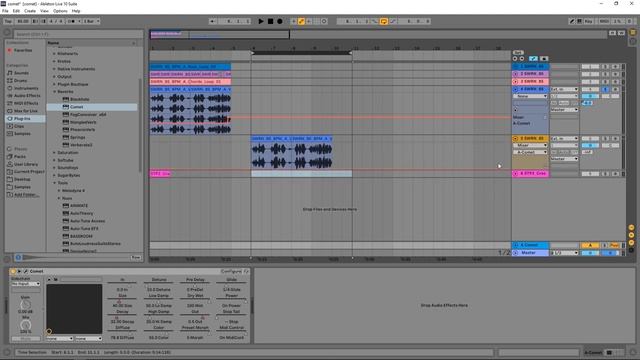Open the Comet Sidechain input dropdown
Image resolution: width=640 pixels, height=360 pixels.
(26, 284)
